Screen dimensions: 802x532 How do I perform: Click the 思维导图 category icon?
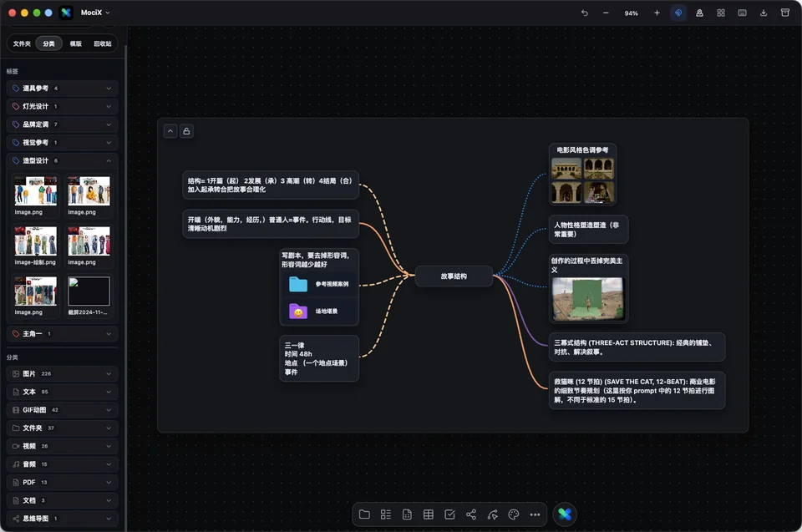click(x=16, y=519)
